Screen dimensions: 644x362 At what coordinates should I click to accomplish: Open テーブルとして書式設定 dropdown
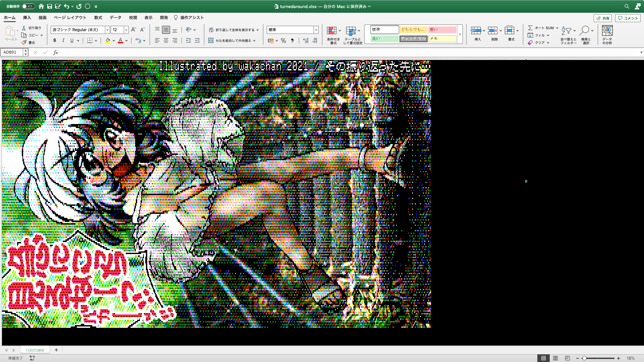[x=353, y=35]
